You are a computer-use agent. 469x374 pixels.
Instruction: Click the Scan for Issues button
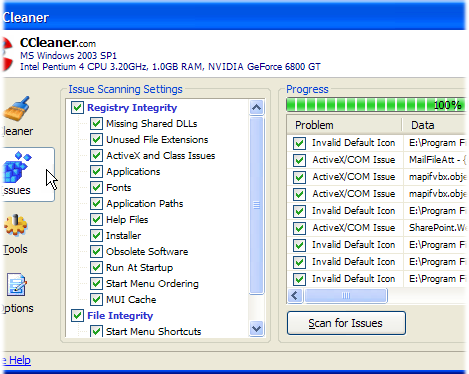point(346,323)
